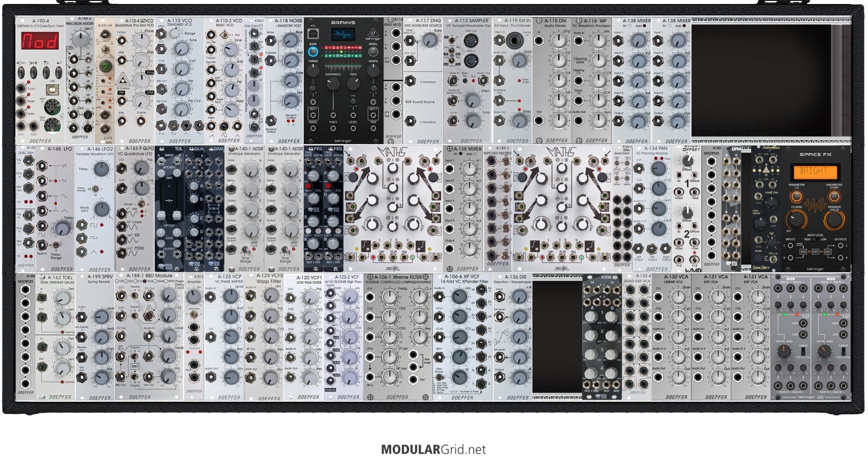Flip the Range switch on A-143-9 QLFO
The width and height of the screenshot is (868, 460).
(x=142, y=204)
